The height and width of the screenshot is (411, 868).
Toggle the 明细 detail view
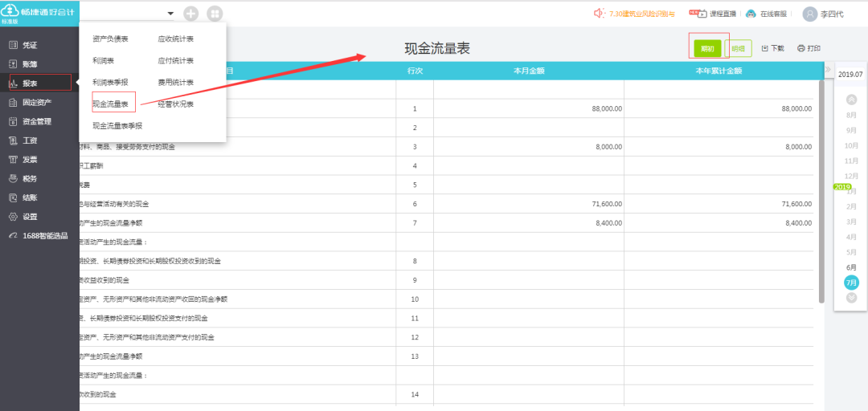tap(738, 49)
